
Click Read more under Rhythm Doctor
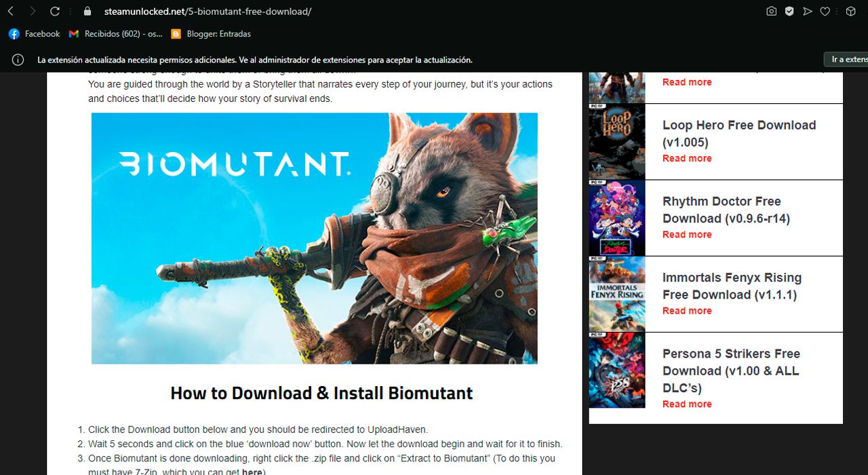point(687,235)
